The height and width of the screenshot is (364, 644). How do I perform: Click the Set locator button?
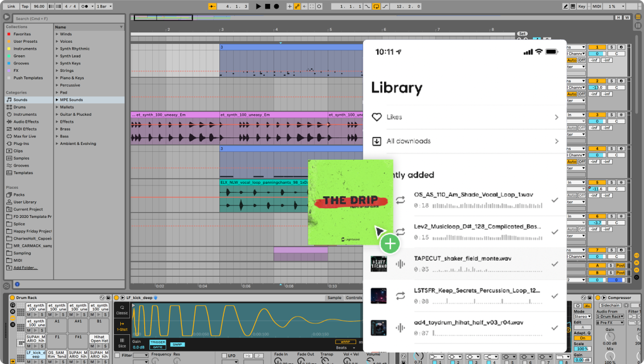(x=522, y=34)
